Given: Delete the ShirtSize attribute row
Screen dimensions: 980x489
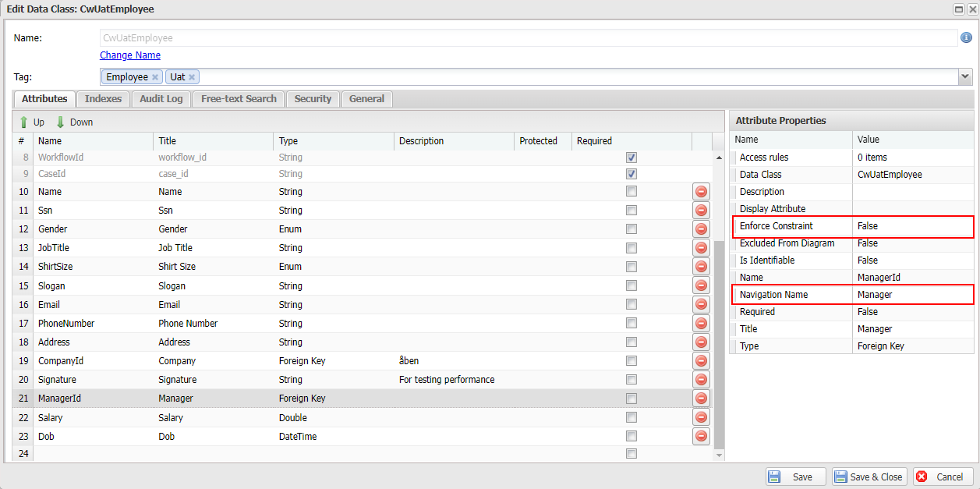Looking at the screenshot, I should (x=701, y=267).
